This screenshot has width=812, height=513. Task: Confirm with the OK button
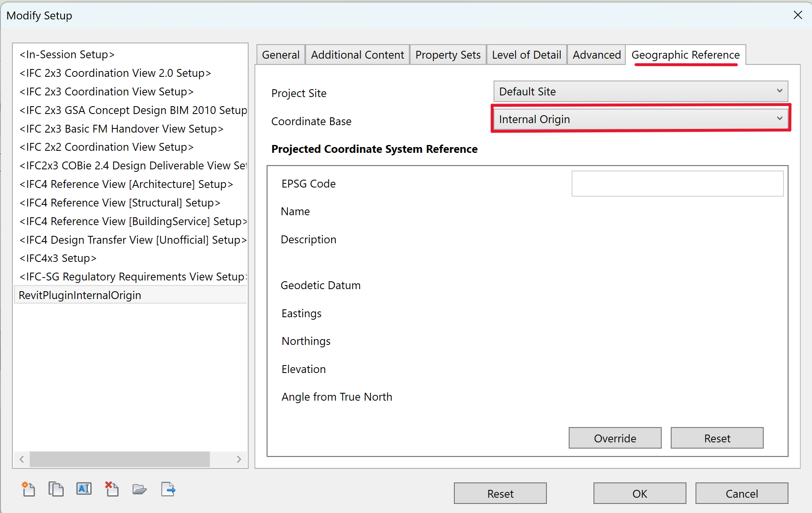(x=640, y=494)
